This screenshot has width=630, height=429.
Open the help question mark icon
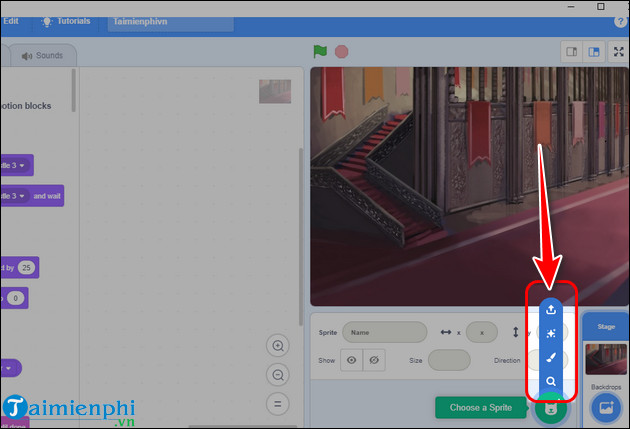[620, 22]
